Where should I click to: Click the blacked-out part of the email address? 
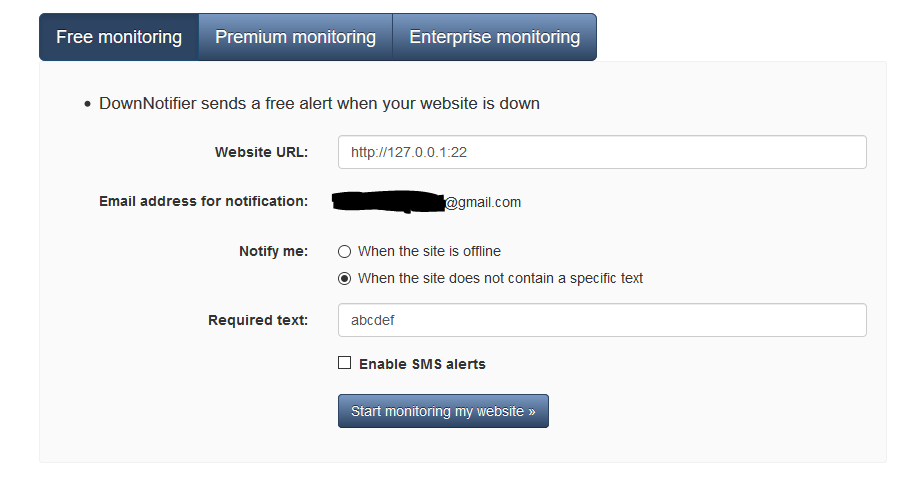click(388, 202)
